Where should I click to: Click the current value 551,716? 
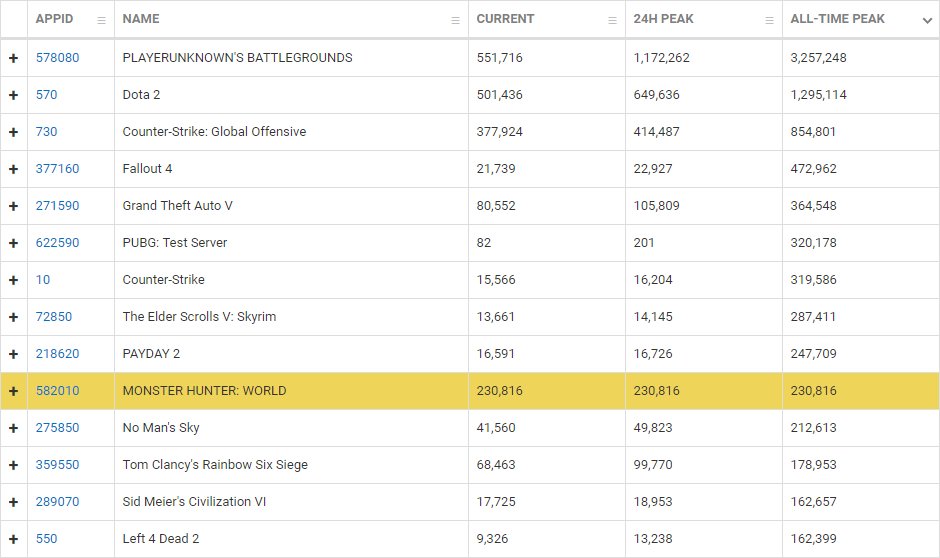click(x=499, y=58)
